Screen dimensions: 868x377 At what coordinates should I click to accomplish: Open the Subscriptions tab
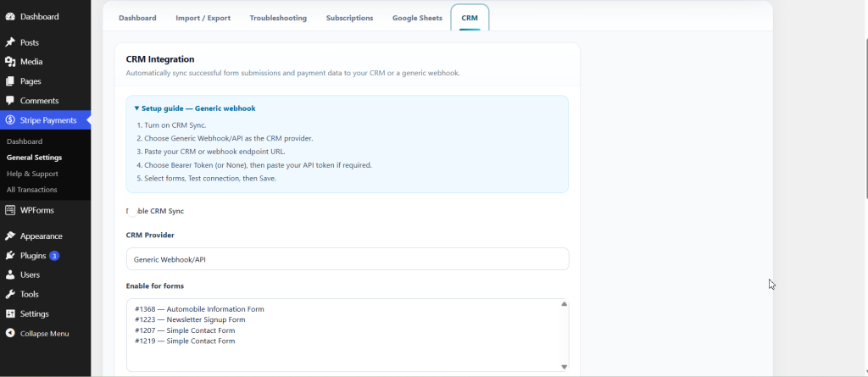click(x=349, y=19)
